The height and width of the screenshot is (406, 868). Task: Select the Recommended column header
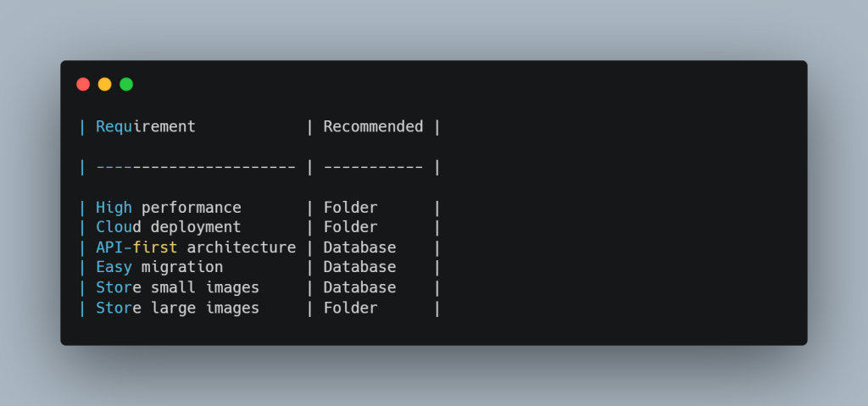[x=373, y=127]
